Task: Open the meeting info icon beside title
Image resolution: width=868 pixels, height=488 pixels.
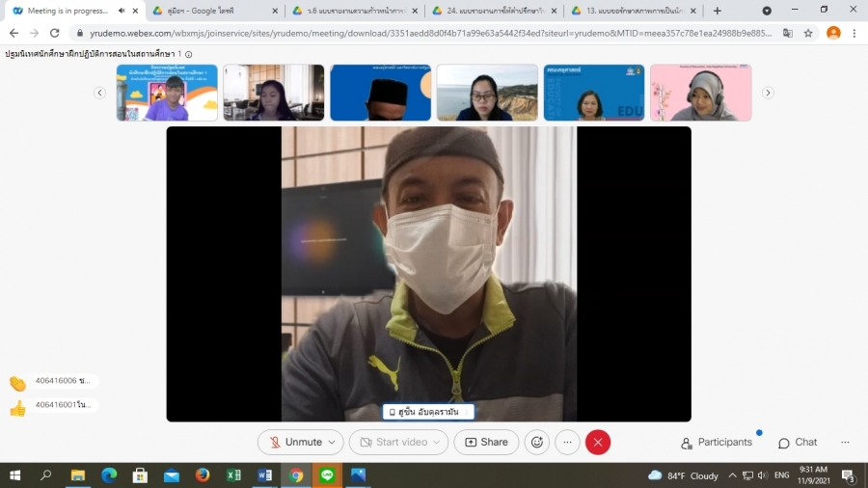Action: [188, 54]
